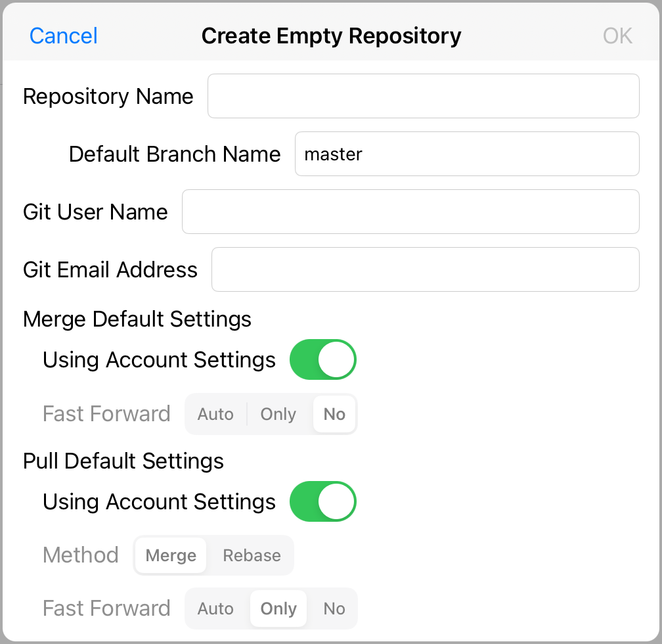Choose Merge as the pull Method

tap(170, 555)
